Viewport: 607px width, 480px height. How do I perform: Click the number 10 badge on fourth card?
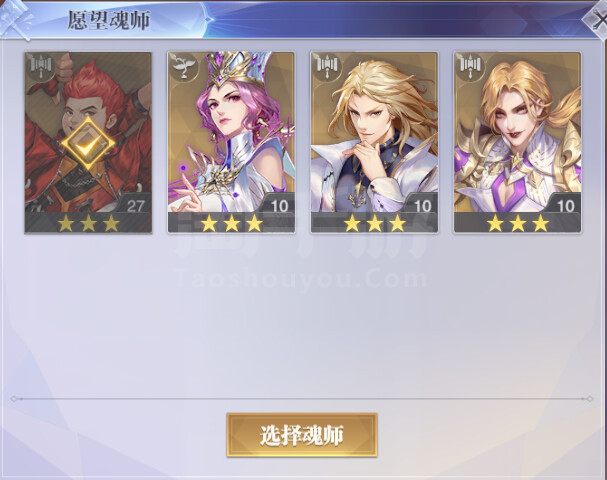point(566,206)
